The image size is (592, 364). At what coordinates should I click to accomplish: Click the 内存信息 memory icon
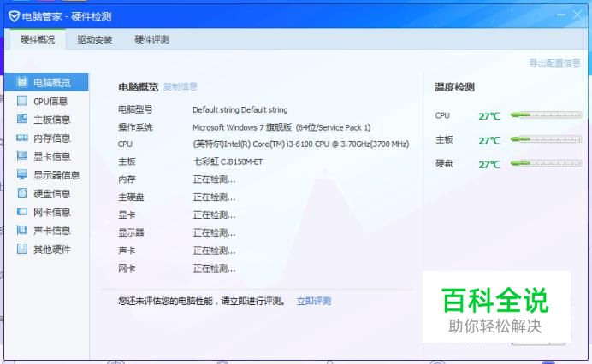(22, 138)
